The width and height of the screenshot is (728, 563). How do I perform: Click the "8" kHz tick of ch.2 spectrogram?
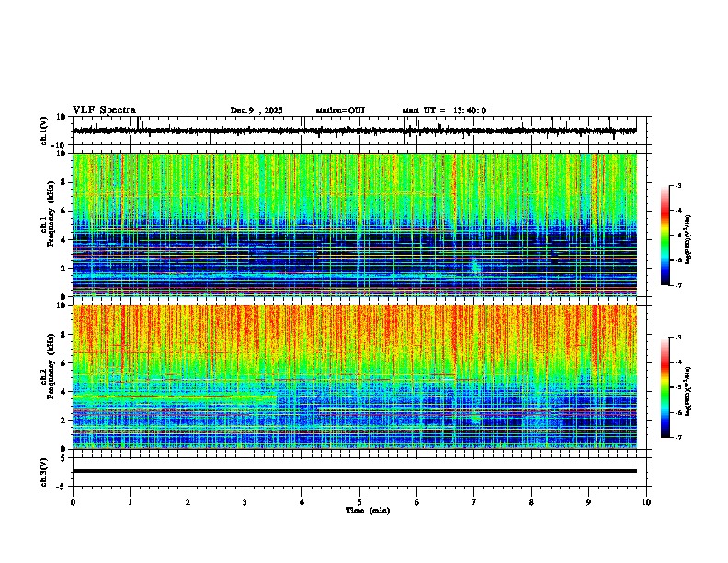(x=65, y=335)
